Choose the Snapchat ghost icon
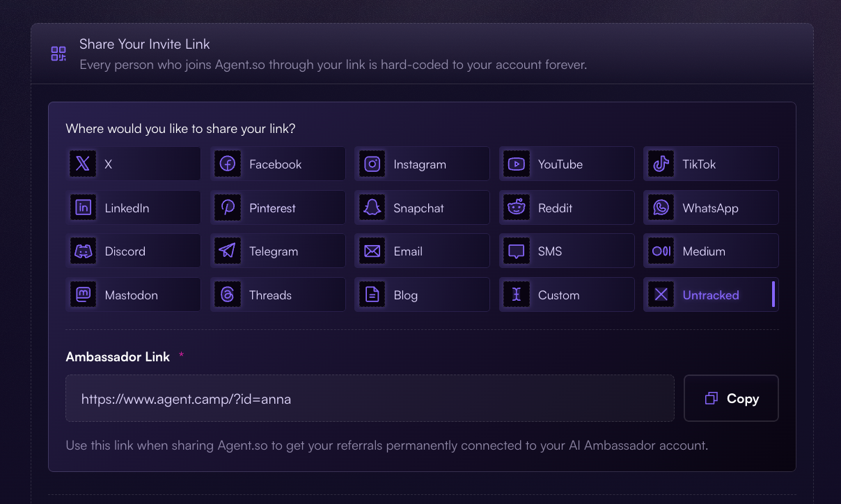 click(372, 207)
